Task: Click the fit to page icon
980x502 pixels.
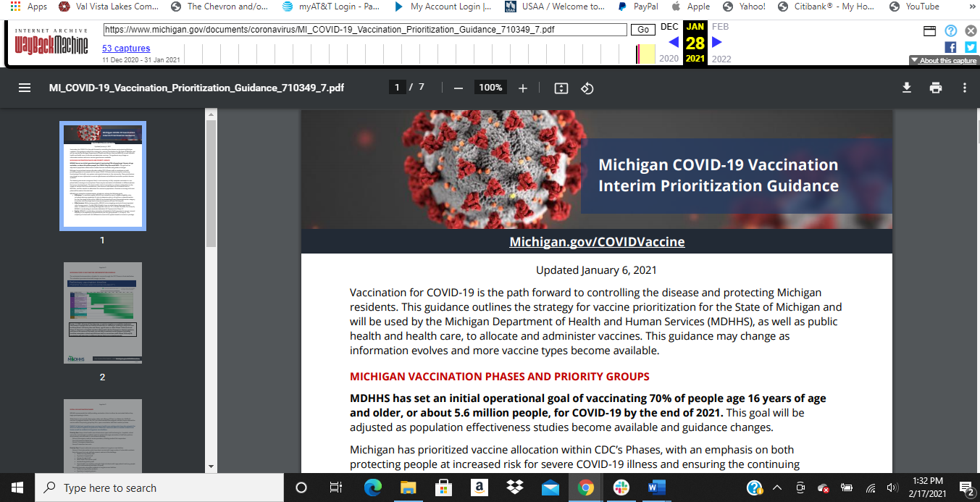Action: (561, 88)
